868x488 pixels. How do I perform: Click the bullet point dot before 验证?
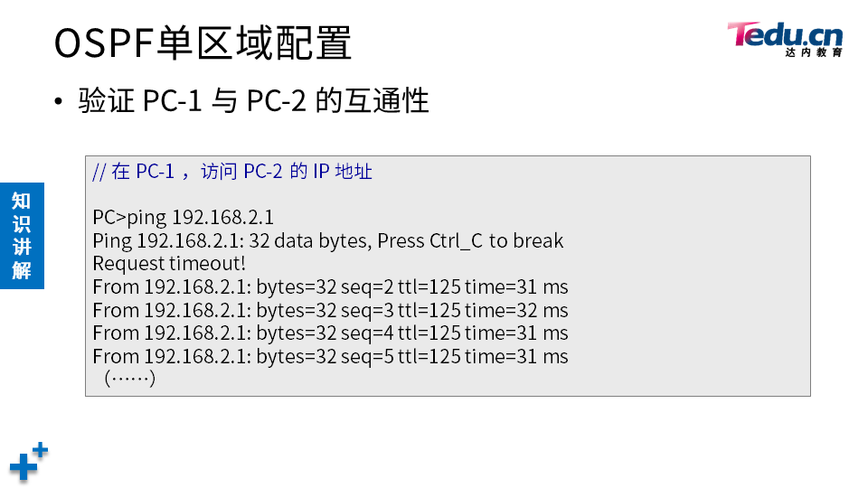tap(60, 101)
